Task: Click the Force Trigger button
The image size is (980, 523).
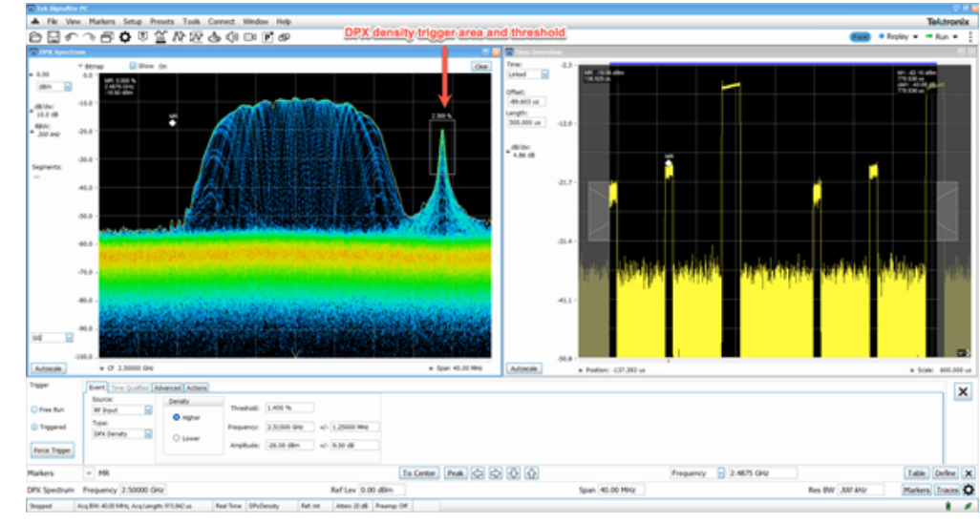Action: 53,450
